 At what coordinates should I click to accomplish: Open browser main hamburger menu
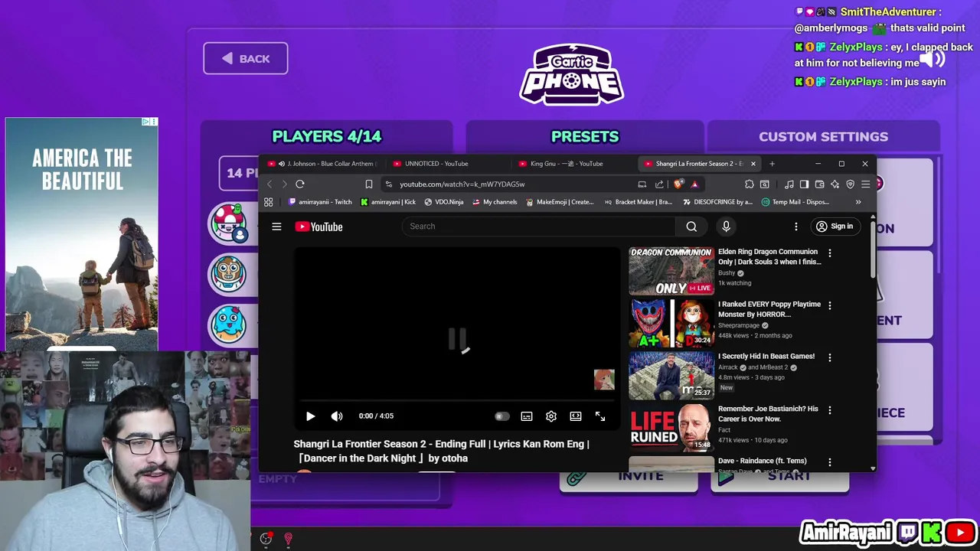[865, 184]
